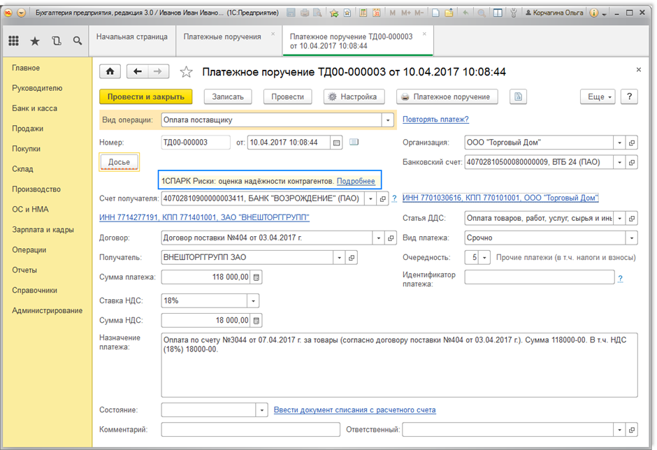The image size is (657, 450).
Task: Click the add-to-favorites star icon in title bar
Action: 334,13
